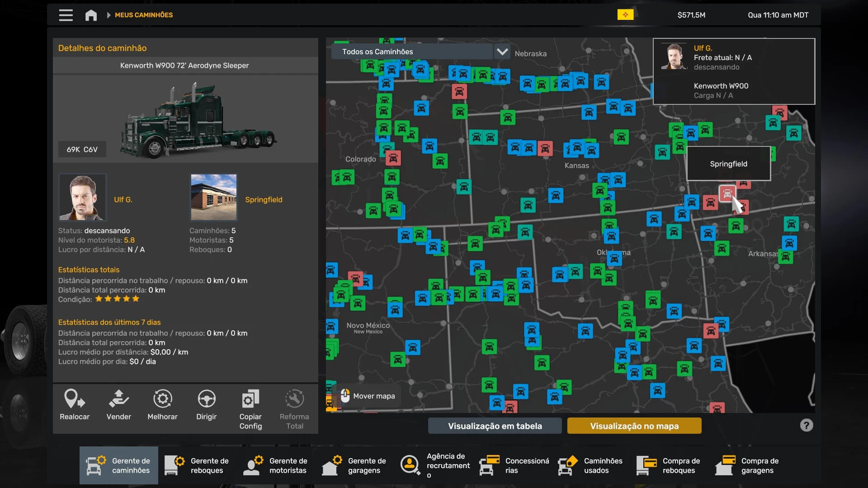Screen dimensions: 868x488
Task: Click the Realocar truck icon
Action: click(x=75, y=399)
